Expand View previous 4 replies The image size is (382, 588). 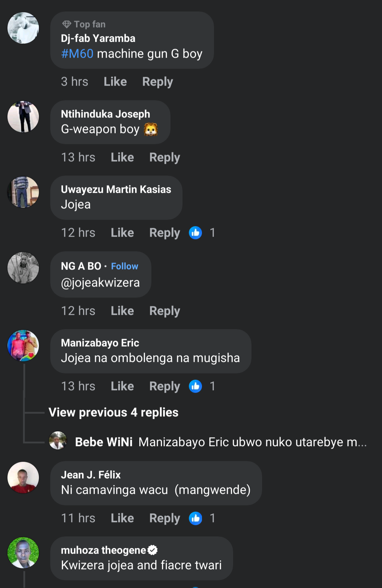(114, 413)
